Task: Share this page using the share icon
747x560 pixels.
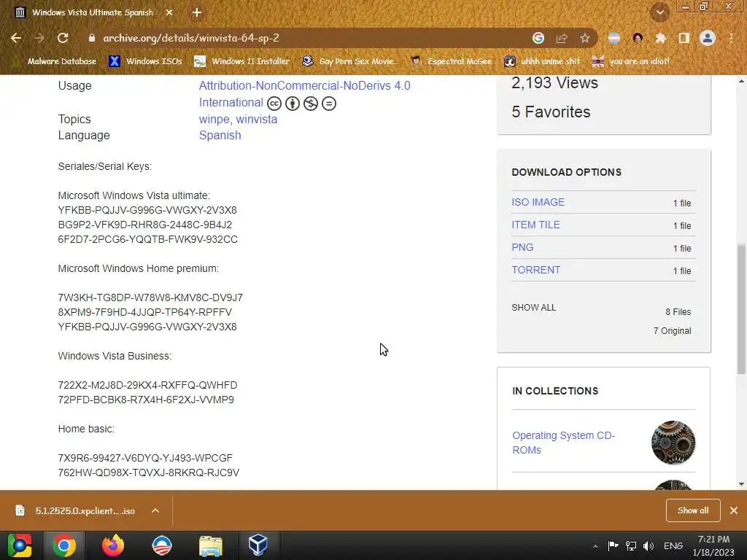Action: pos(562,38)
